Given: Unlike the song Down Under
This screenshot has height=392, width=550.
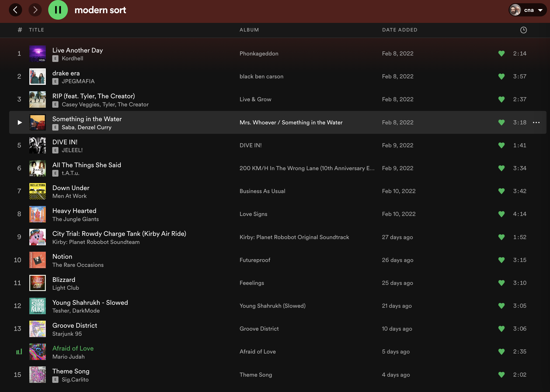Looking at the screenshot, I should [x=501, y=191].
